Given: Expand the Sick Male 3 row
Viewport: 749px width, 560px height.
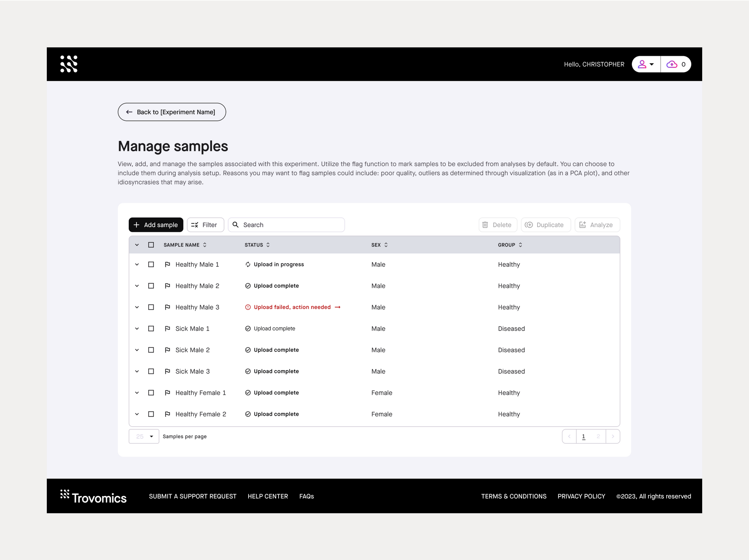Looking at the screenshot, I should 137,371.
